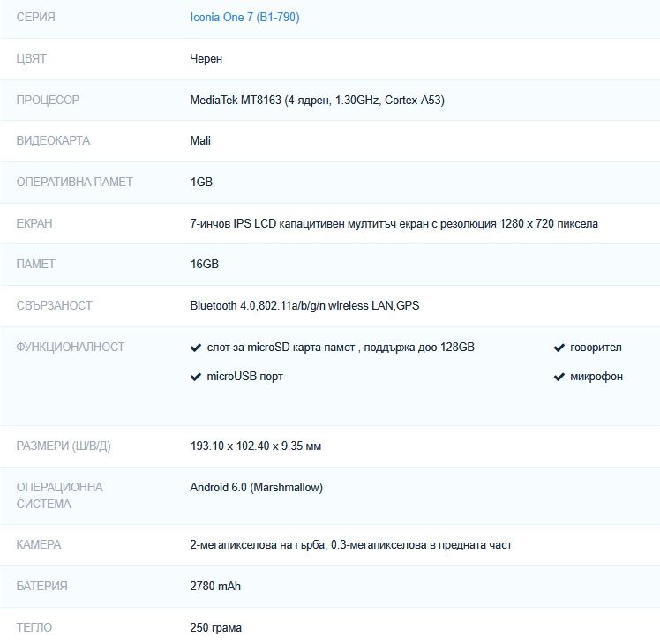
Task: Select the ФУНКЦИОНАЛНОСТ row label
Action: click(71, 347)
